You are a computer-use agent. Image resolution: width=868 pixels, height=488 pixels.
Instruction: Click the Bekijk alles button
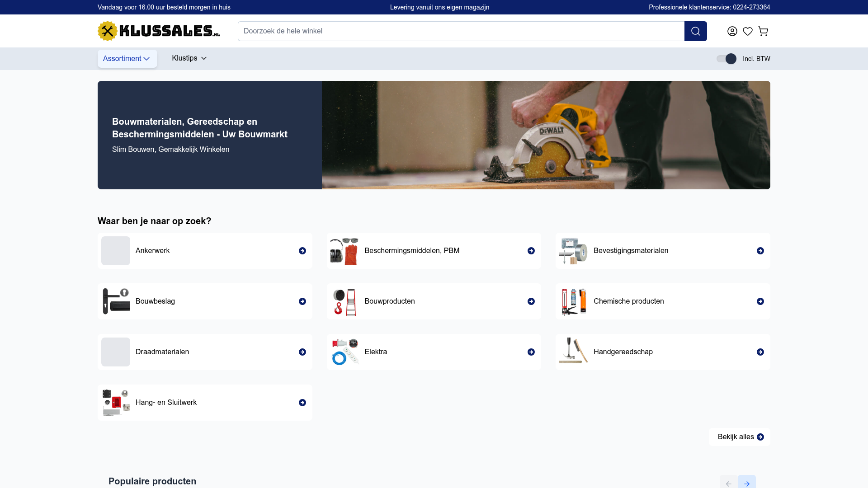740,437
